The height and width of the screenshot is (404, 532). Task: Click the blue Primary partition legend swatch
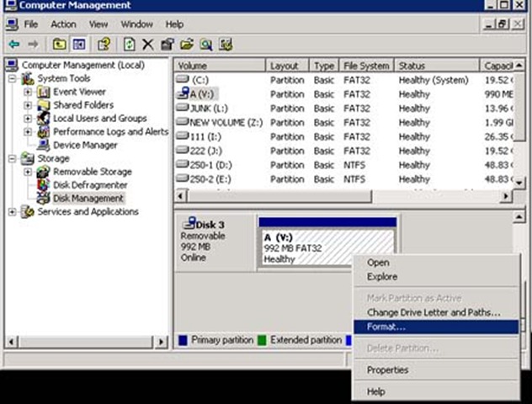click(183, 341)
